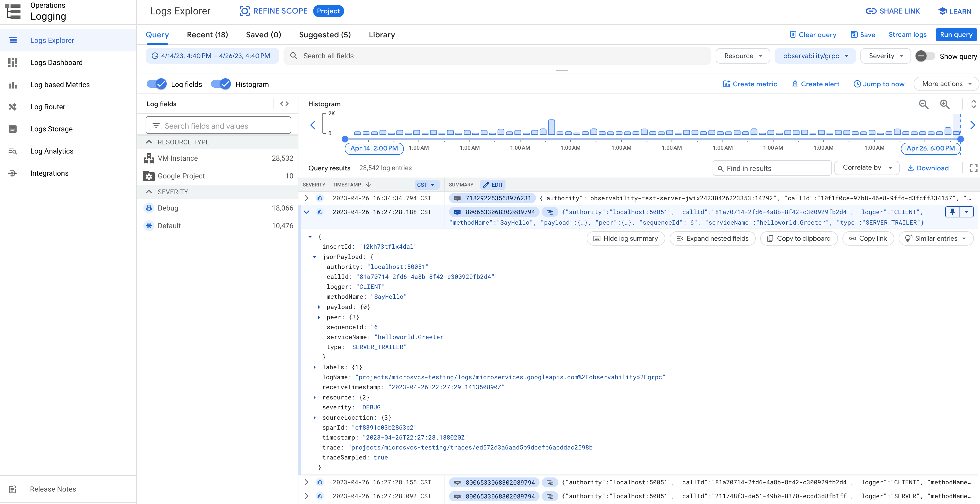Collapse the SEVERITY section
The image size is (980, 504).
tap(149, 192)
